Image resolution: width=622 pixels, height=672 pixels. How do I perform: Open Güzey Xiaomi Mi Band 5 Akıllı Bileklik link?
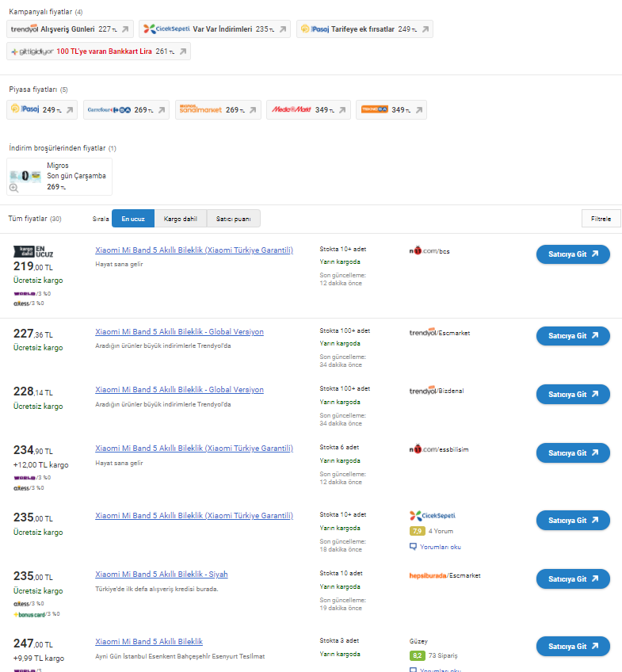(149, 642)
